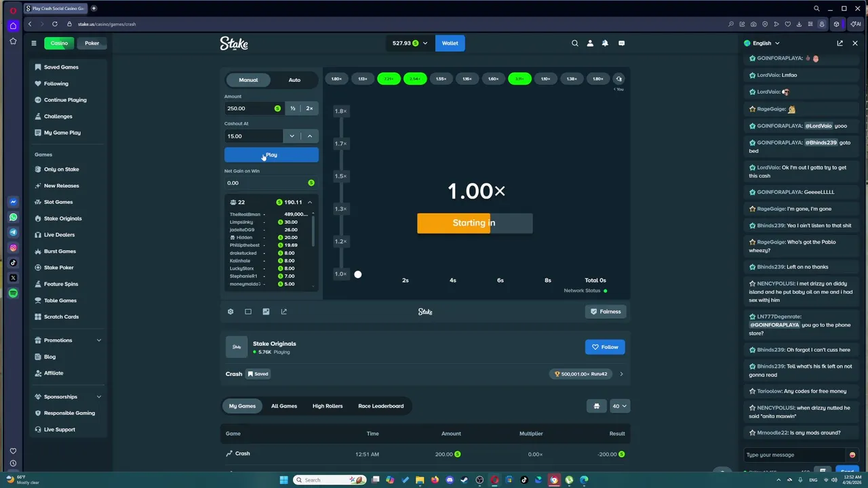Open Live Dealers in sidebar

point(59,235)
